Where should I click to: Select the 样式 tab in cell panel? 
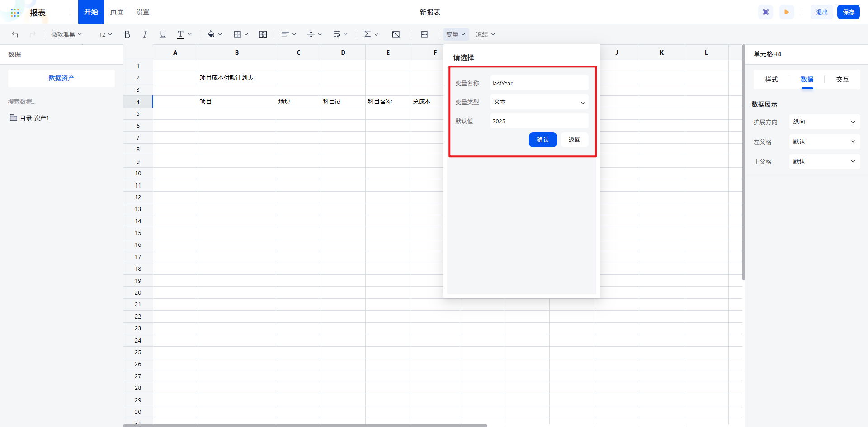coord(771,80)
